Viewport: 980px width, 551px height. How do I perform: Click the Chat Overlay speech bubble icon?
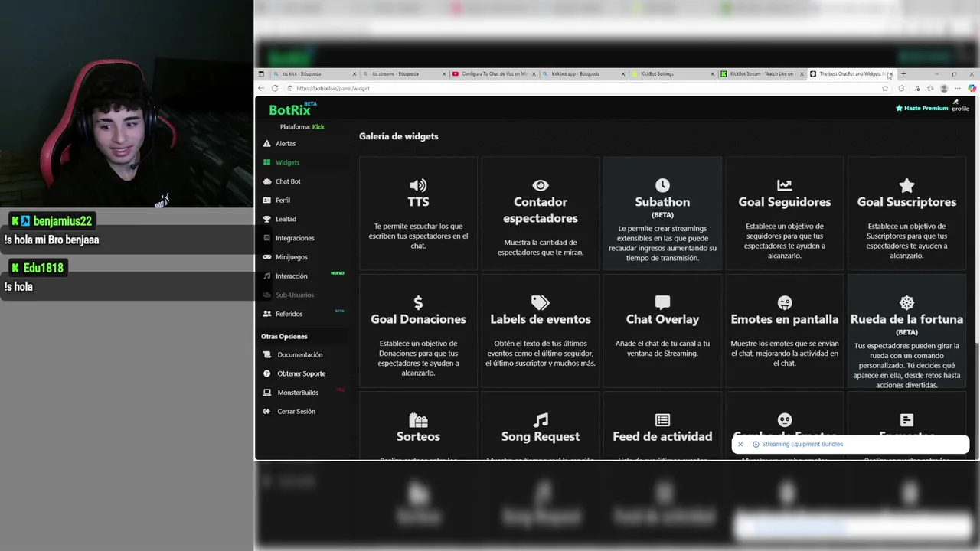point(662,303)
